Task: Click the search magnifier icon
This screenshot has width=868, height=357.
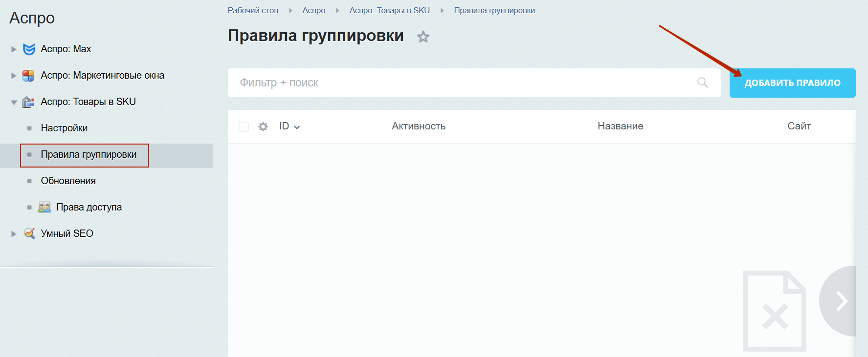Action: (x=702, y=83)
